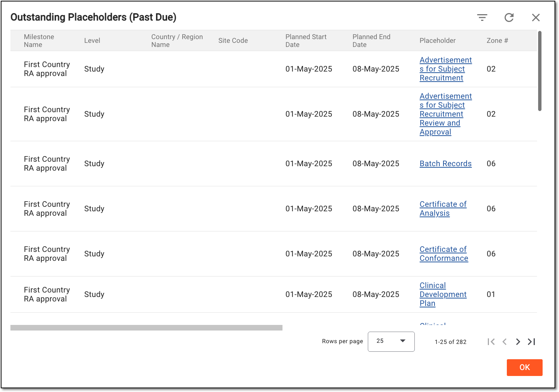Refresh the outstanding placeholders list
Viewport: 559px width, 392px height.
(x=509, y=18)
